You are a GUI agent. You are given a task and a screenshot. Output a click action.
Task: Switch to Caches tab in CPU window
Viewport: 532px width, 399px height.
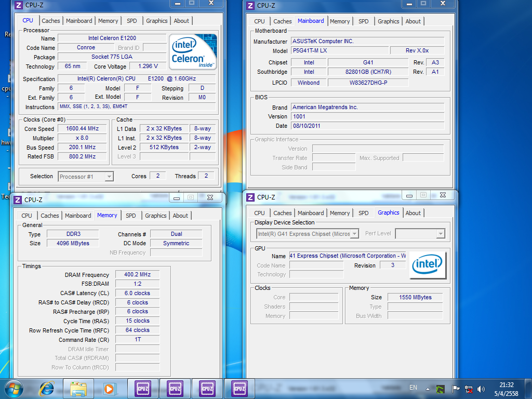[51, 21]
